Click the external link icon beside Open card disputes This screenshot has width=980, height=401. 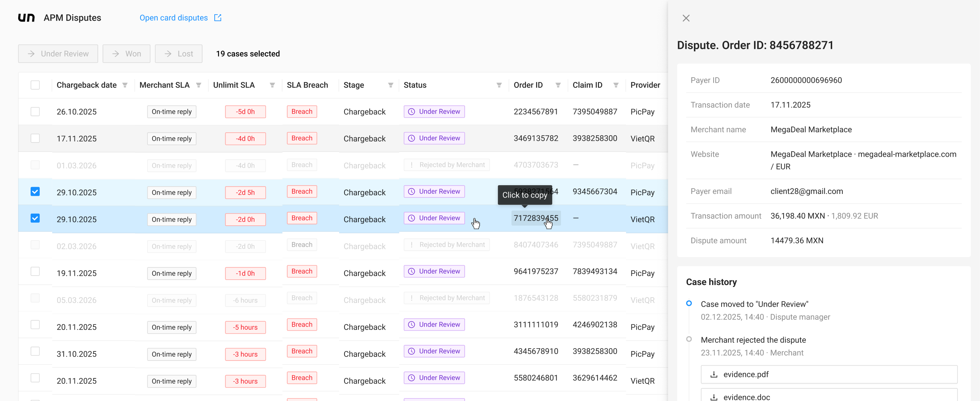(218, 17)
